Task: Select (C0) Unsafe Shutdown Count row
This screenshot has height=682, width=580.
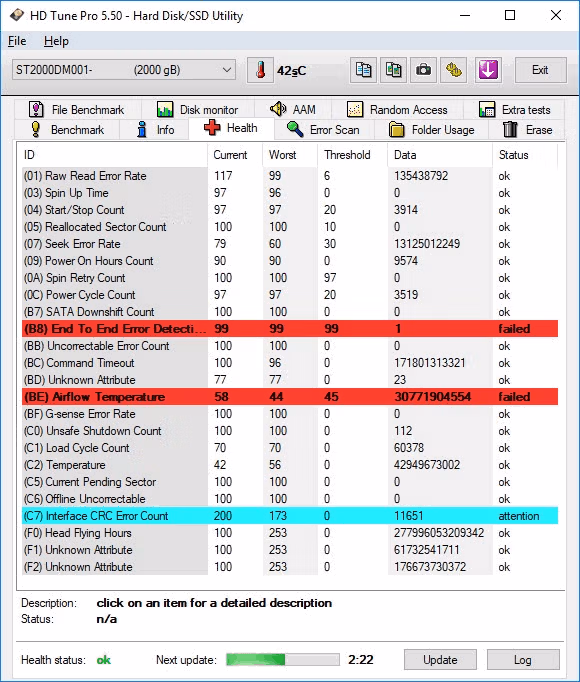Action: click(x=290, y=431)
